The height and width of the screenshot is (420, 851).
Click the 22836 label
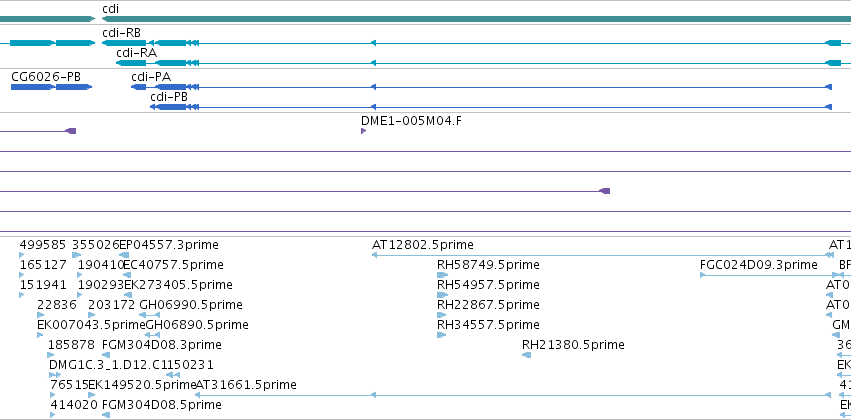pyautogui.click(x=56, y=304)
